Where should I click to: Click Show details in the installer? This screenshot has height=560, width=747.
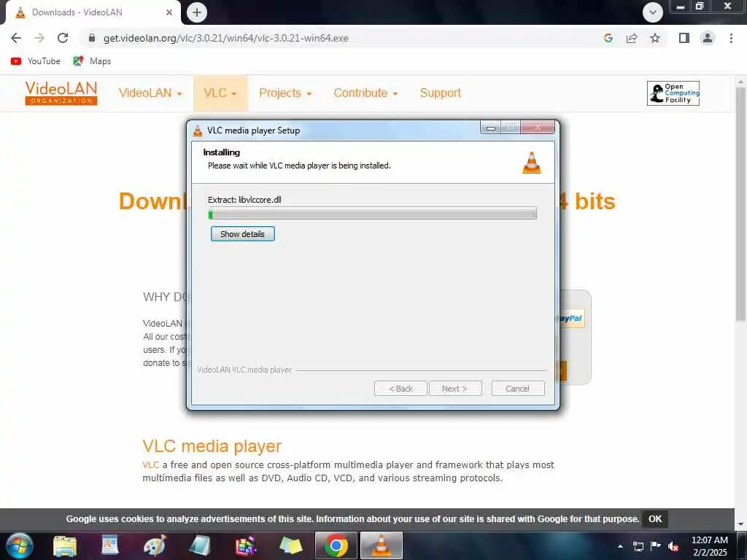[242, 234]
